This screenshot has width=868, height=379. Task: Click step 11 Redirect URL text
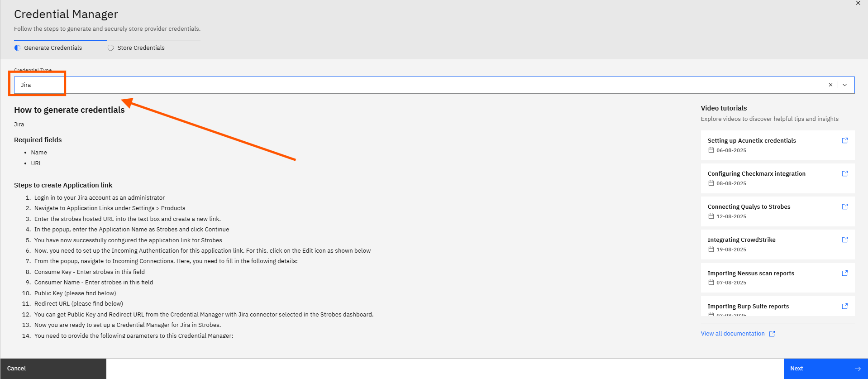[x=79, y=304]
